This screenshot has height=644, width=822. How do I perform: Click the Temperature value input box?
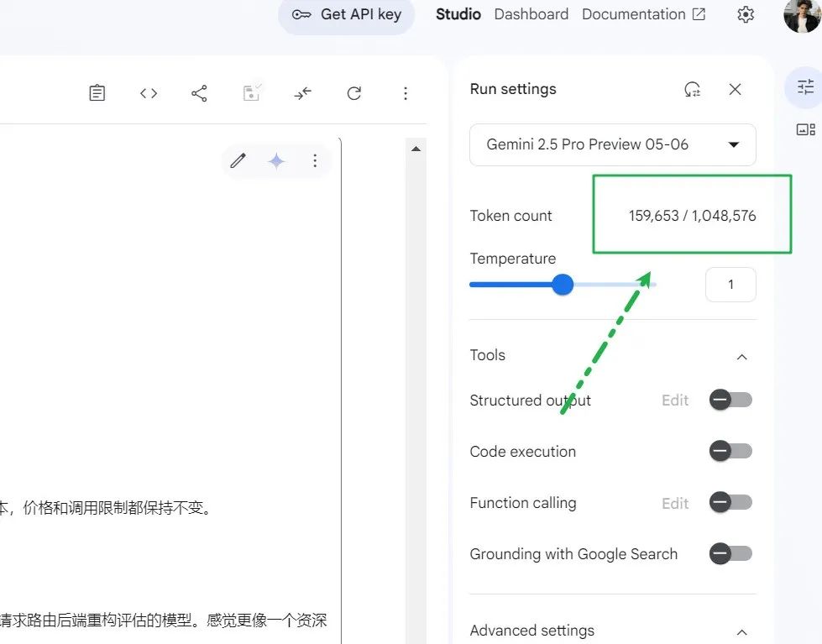click(730, 285)
